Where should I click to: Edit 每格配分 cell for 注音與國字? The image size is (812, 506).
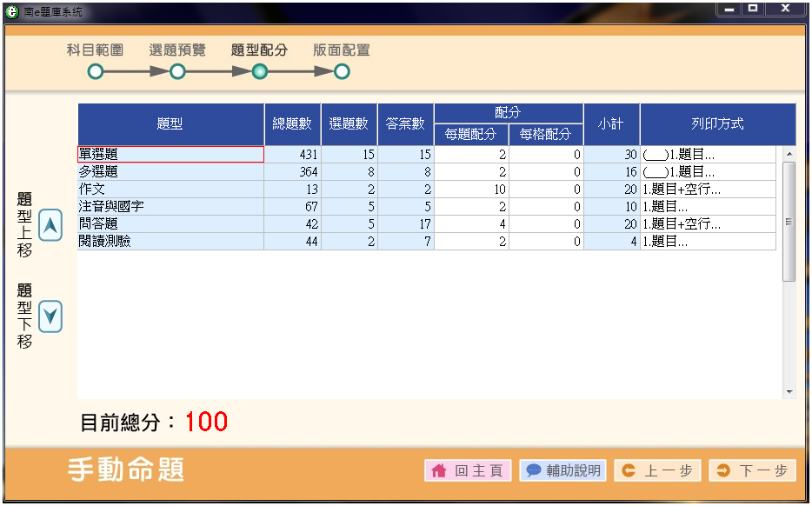pos(545,207)
